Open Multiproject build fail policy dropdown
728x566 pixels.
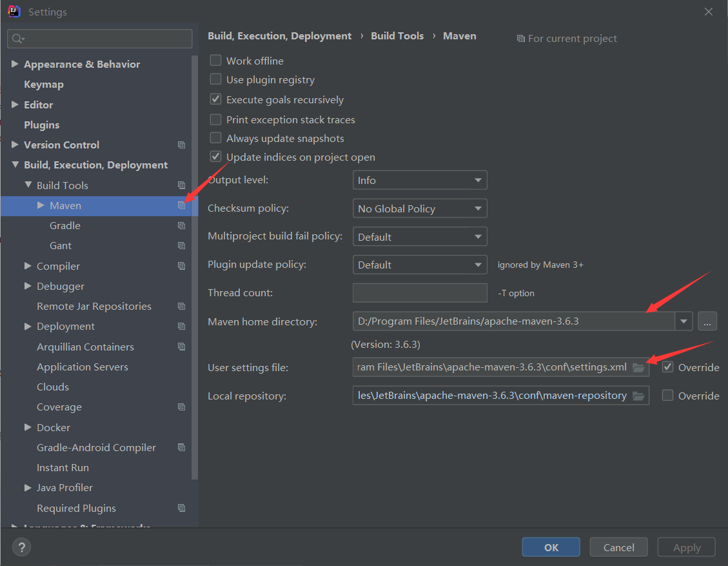(420, 236)
